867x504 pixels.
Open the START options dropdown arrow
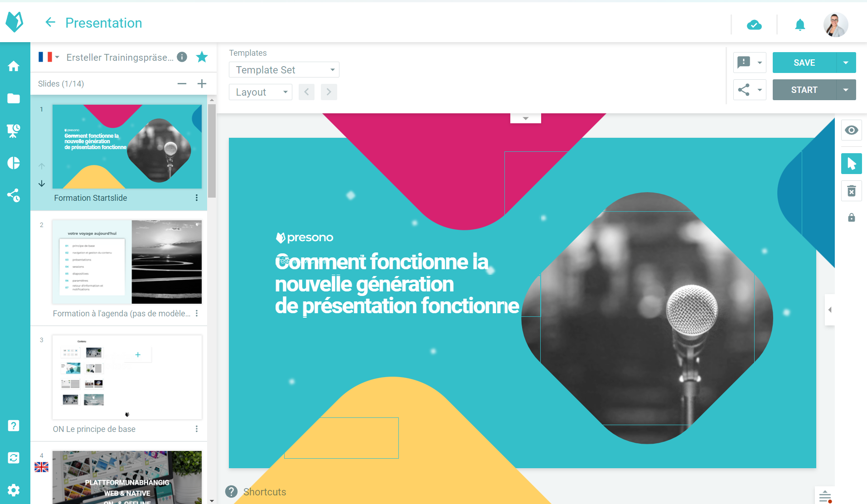(846, 90)
